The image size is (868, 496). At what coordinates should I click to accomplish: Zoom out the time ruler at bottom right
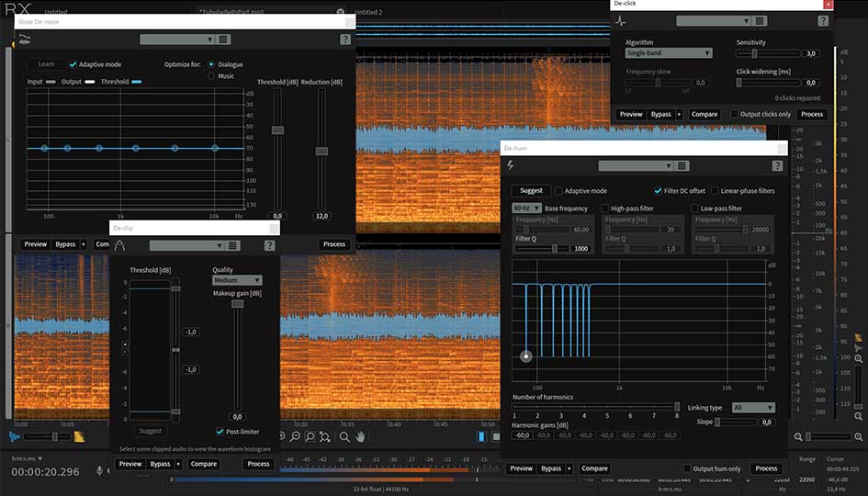[797, 437]
